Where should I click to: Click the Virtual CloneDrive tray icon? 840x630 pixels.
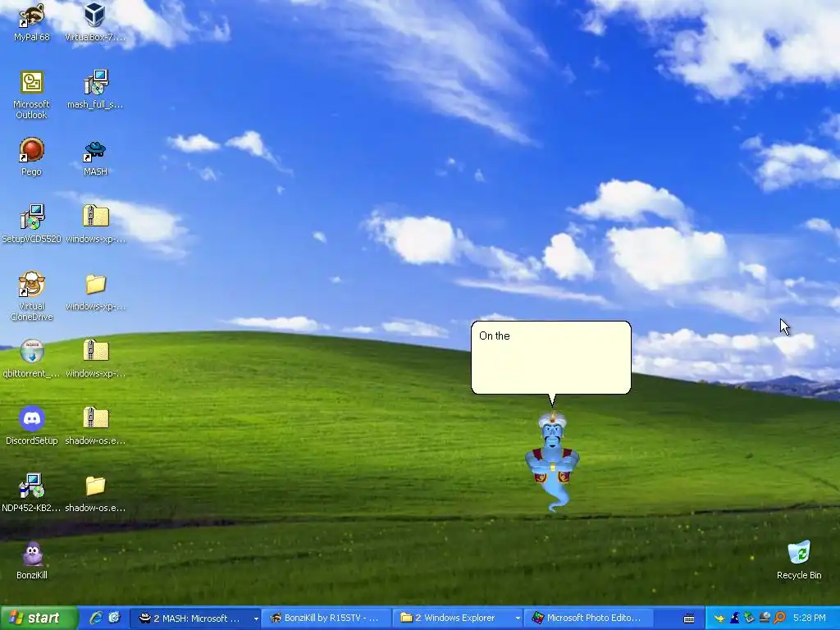[x=765, y=618]
